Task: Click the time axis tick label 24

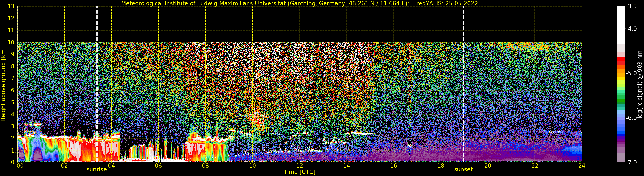Action: click(x=582, y=166)
